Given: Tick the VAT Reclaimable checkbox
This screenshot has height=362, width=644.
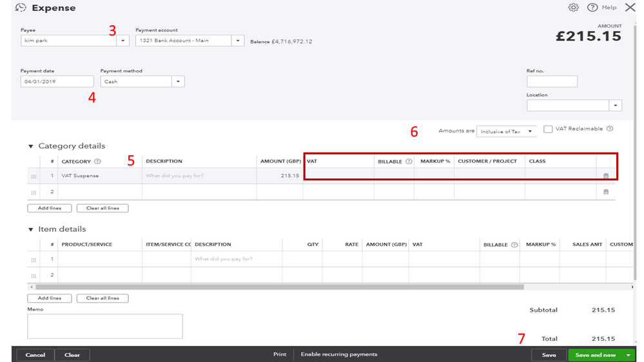Looking at the screenshot, I should (548, 129).
